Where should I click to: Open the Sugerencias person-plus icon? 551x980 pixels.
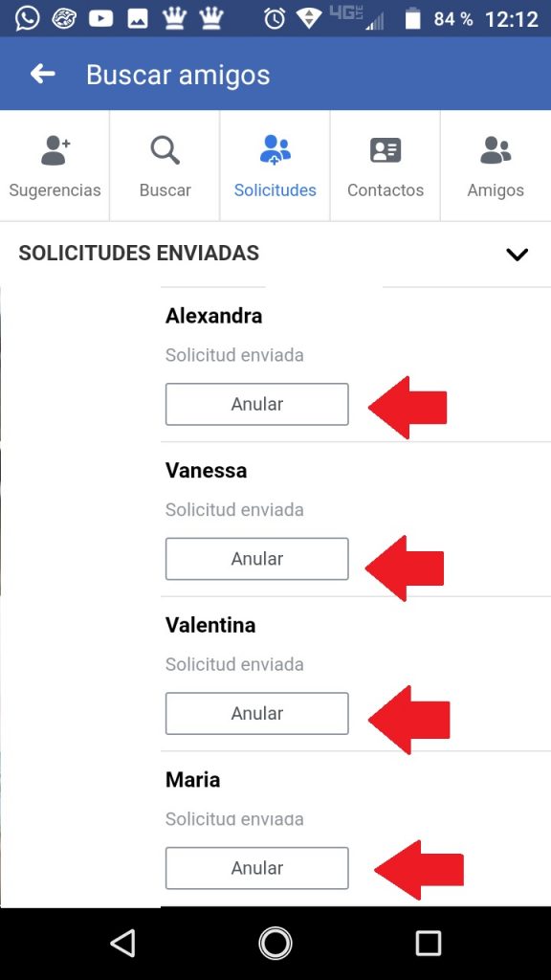pyautogui.click(x=55, y=150)
